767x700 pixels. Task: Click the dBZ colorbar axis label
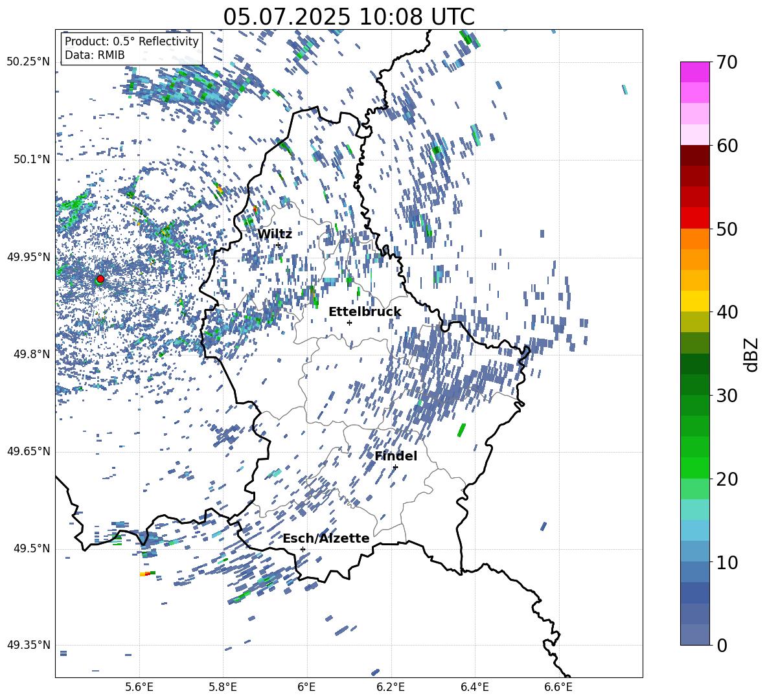751,354
